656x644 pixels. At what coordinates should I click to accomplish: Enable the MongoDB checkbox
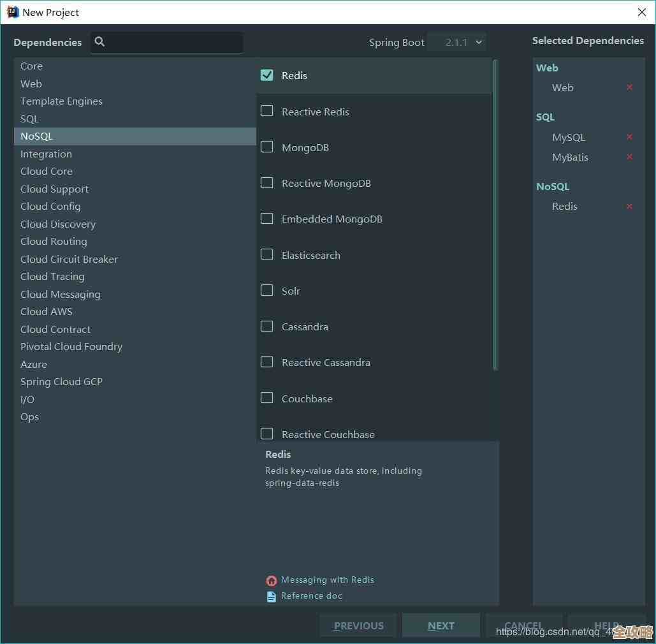267,147
